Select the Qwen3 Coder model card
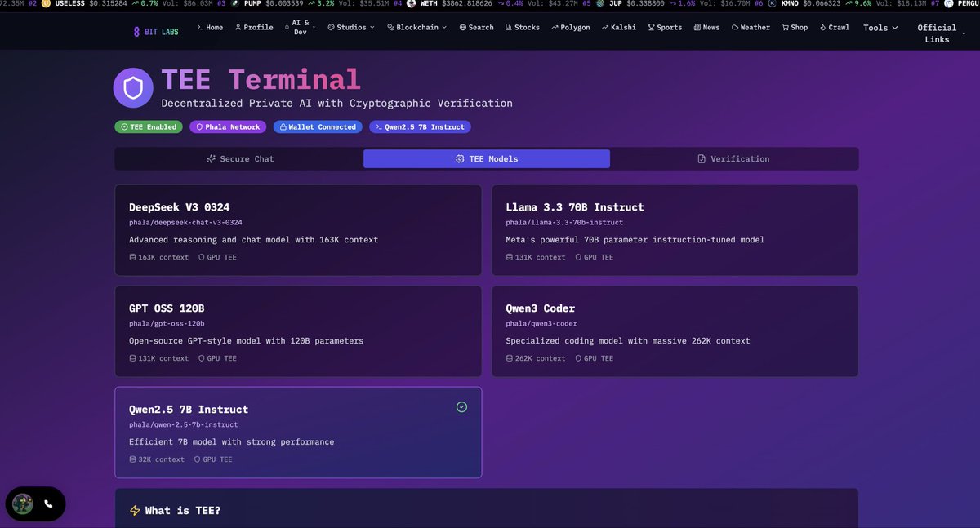 pyautogui.click(x=675, y=331)
